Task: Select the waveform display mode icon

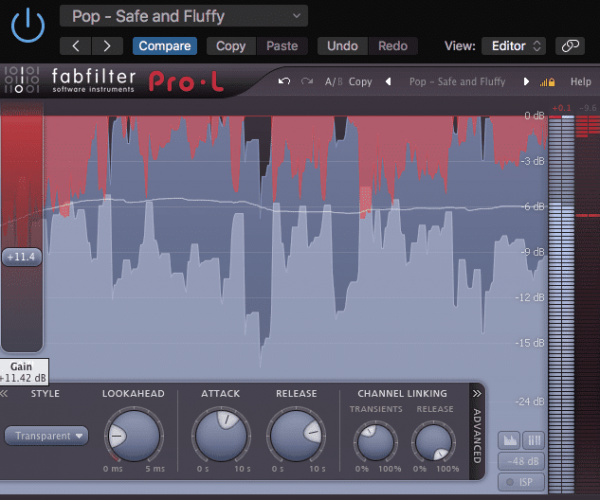Action: 509,440
